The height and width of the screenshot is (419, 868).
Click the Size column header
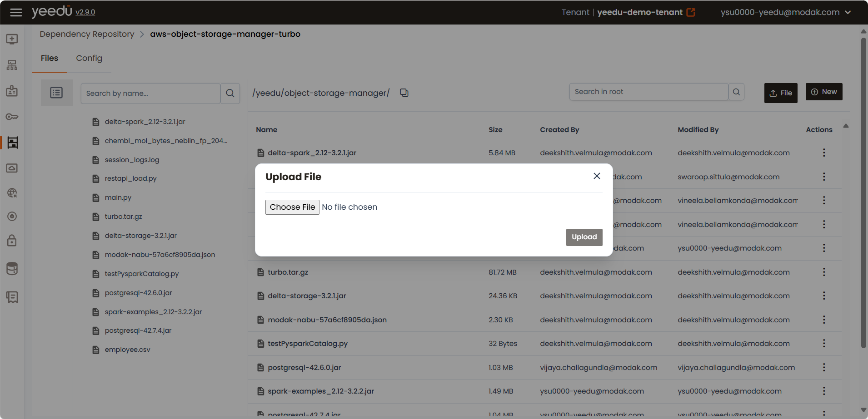(x=495, y=130)
